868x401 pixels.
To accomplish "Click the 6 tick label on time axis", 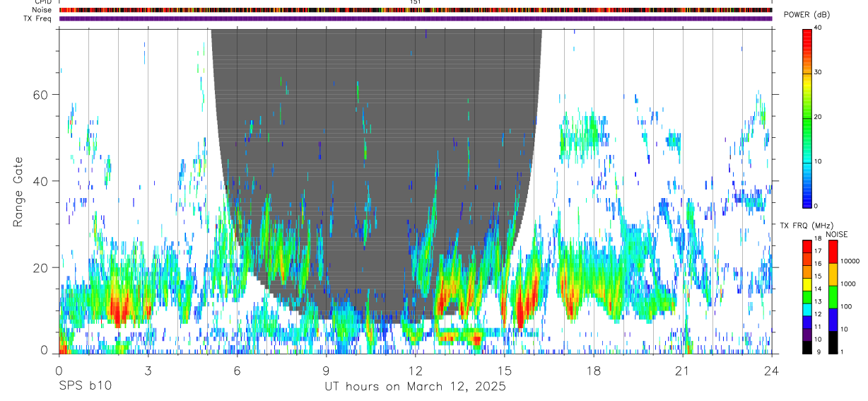I will 237,370.
